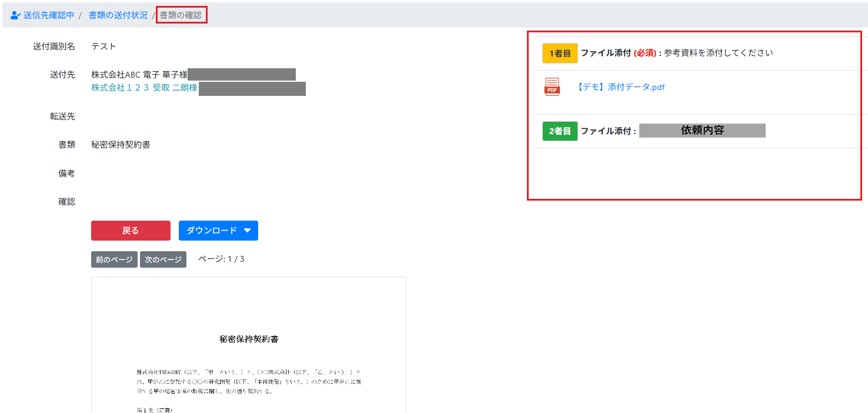Navigate to 書類の送付状況 via breadcrumb

[118, 16]
